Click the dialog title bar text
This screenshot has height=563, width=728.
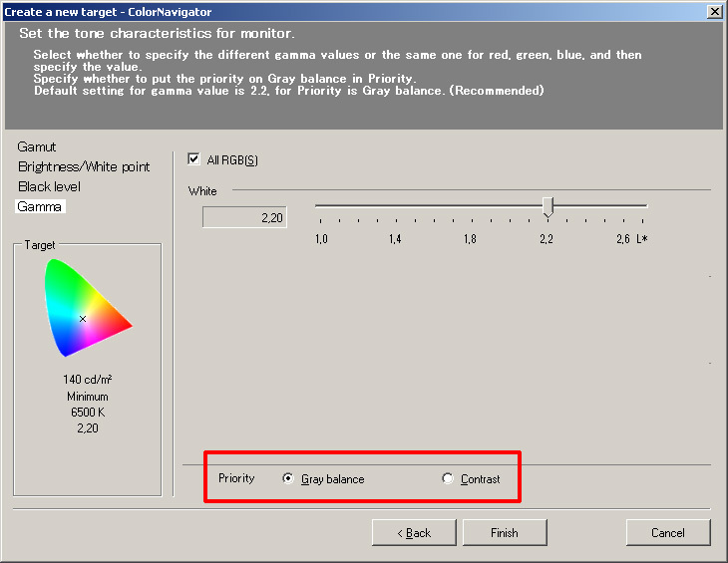click(108, 12)
